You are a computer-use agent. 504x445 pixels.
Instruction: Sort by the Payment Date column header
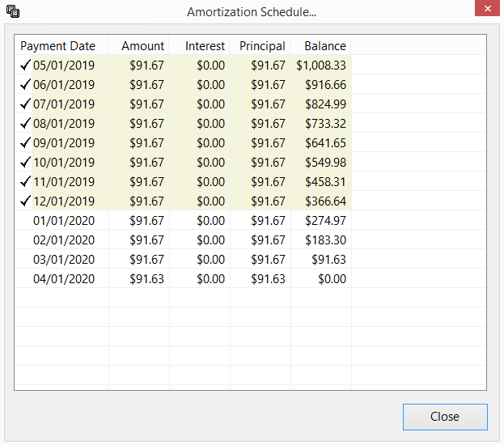tap(58, 46)
